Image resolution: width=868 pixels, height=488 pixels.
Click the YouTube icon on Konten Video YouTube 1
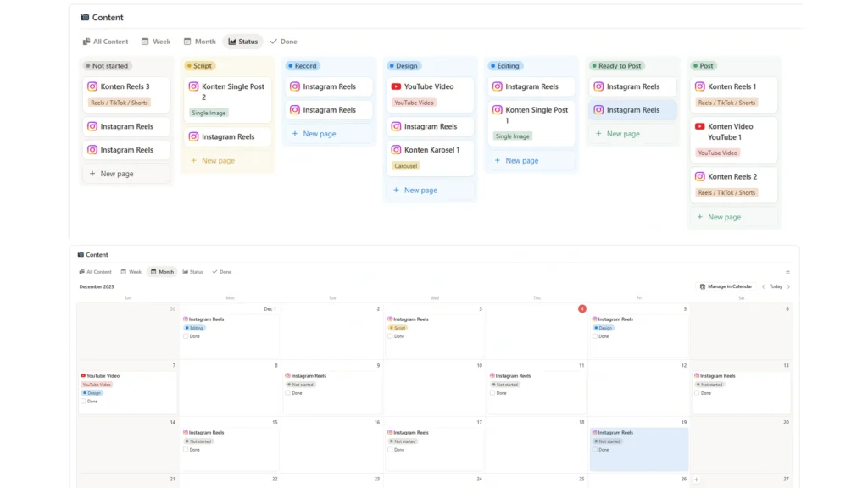pyautogui.click(x=699, y=126)
